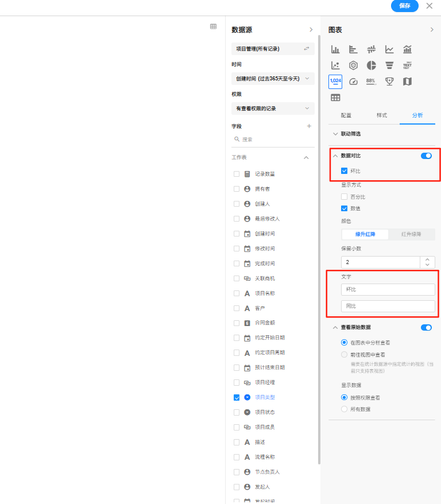Image resolution: width=441 pixels, height=504 pixels.
Task: Choose the 红升绿降 color scheme
Action: click(411, 234)
